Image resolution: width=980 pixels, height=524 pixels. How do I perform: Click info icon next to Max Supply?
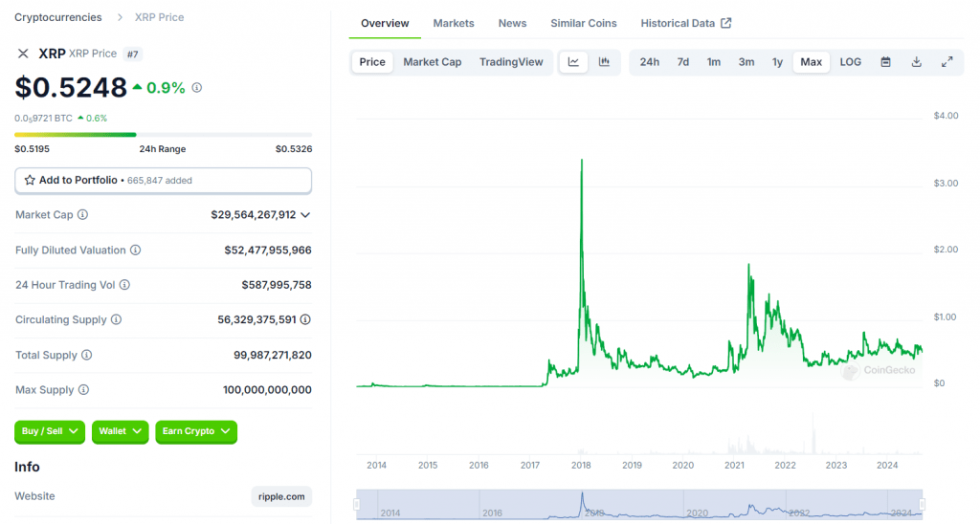tap(83, 390)
